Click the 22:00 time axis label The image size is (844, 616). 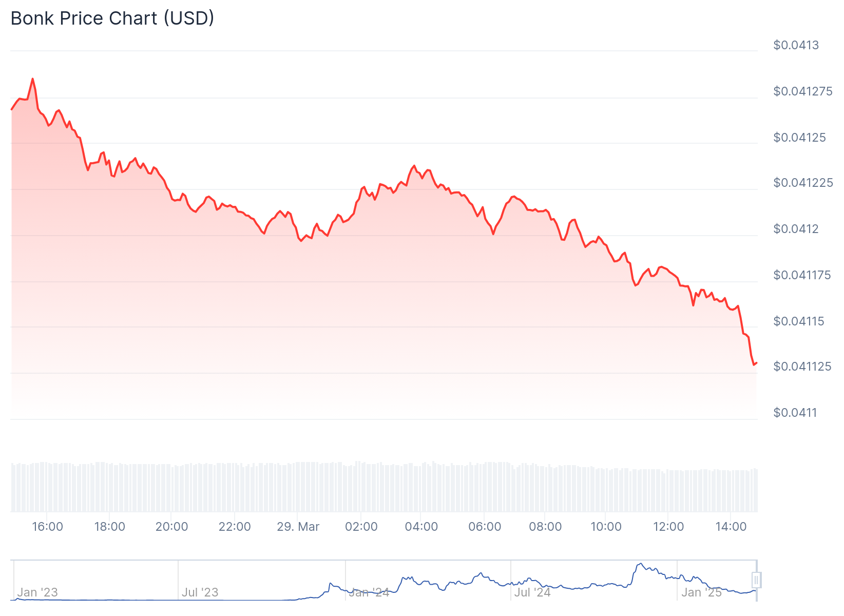235,527
